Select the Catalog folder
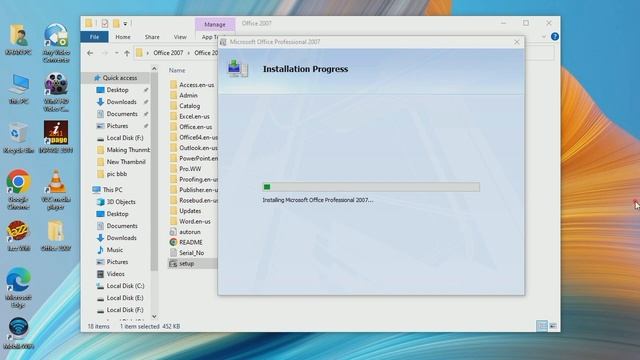 click(185, 106)
